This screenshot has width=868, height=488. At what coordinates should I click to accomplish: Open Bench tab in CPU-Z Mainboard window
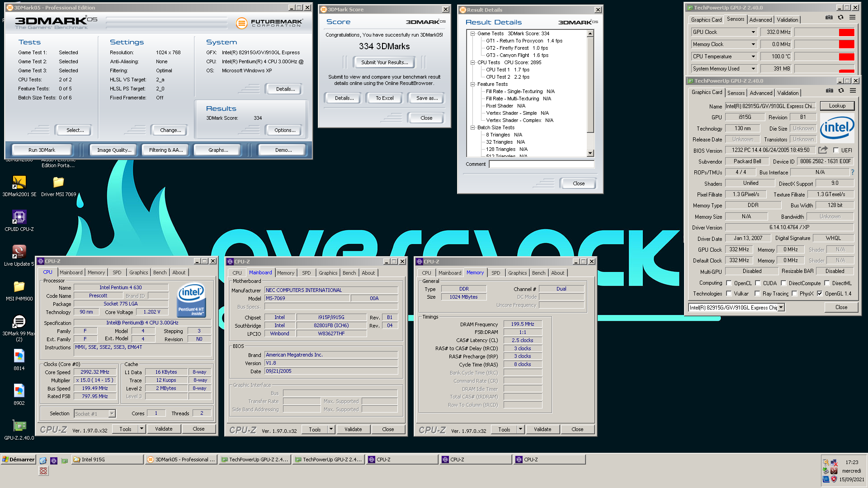pyautogui.click(x=349, y=273)
